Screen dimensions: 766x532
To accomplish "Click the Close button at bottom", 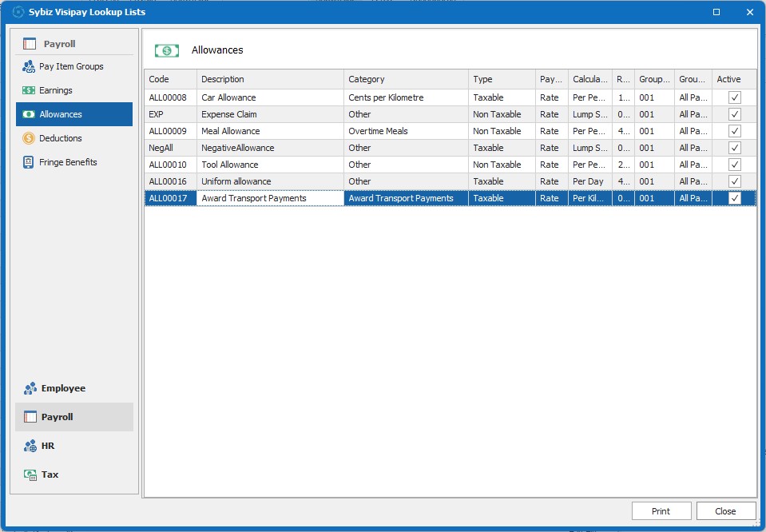I will tap(725, 511).
